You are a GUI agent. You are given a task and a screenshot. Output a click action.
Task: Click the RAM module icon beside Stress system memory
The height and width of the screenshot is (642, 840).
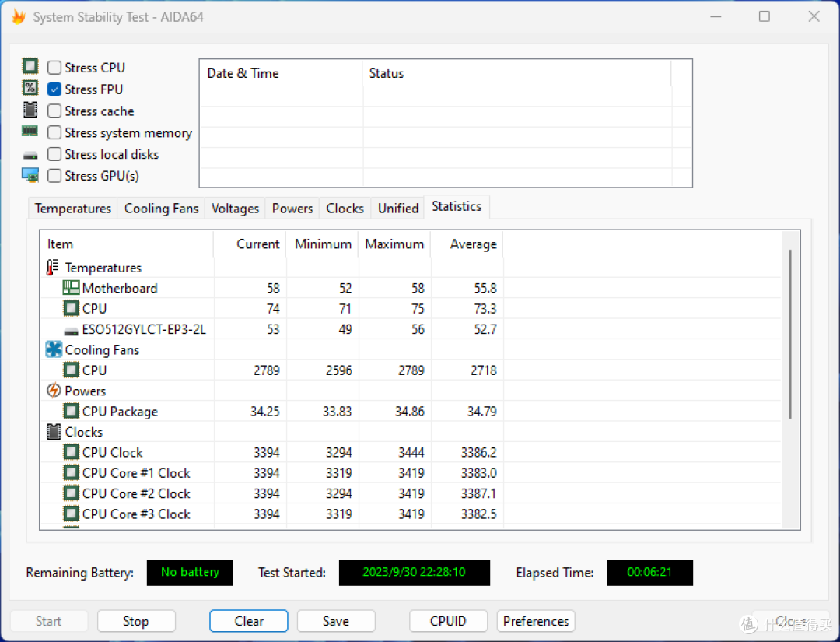30,131
